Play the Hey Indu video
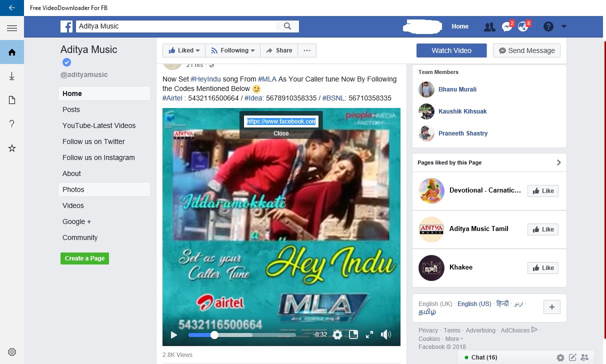 pos(173,335)
